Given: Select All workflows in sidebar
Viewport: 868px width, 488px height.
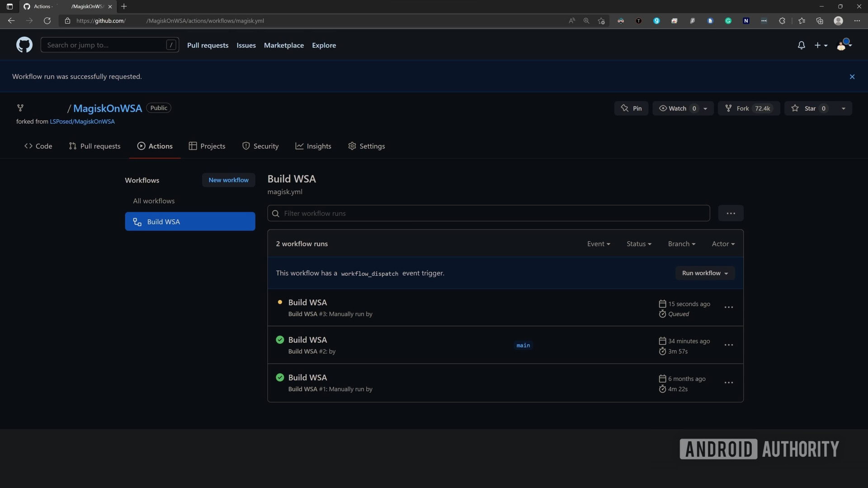Looking at the screenshot, I should 154,201.
